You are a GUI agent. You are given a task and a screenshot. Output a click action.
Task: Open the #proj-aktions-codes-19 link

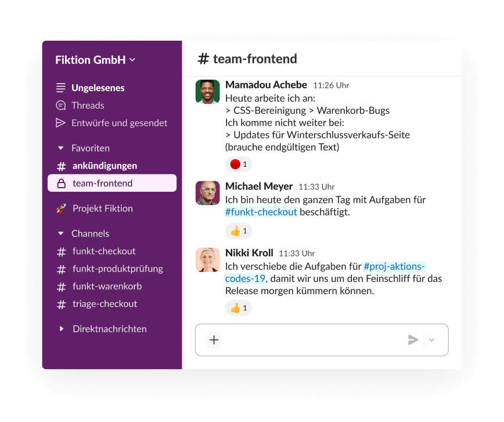325,272
